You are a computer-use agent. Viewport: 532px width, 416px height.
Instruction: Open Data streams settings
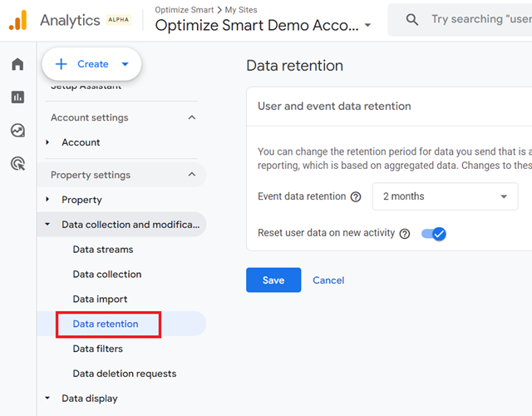[103, 250]
